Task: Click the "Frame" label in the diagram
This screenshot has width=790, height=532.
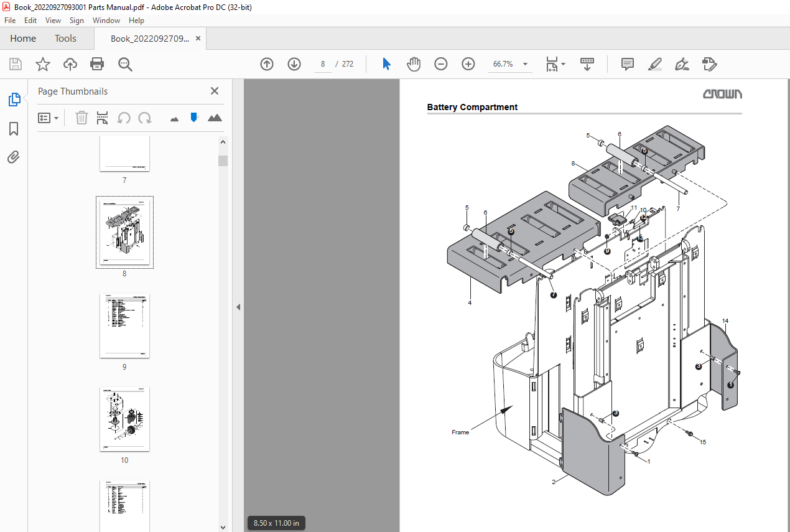Action: point(460,432)
